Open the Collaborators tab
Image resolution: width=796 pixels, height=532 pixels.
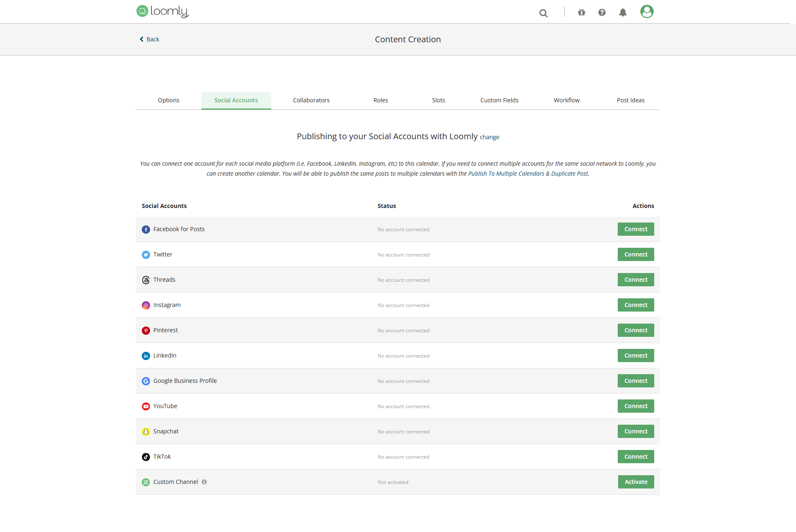311,100
